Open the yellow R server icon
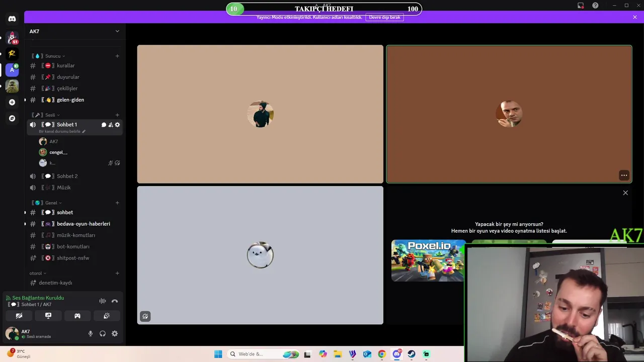The width and height of the screenshot is (644, 362). pos(12,54)
